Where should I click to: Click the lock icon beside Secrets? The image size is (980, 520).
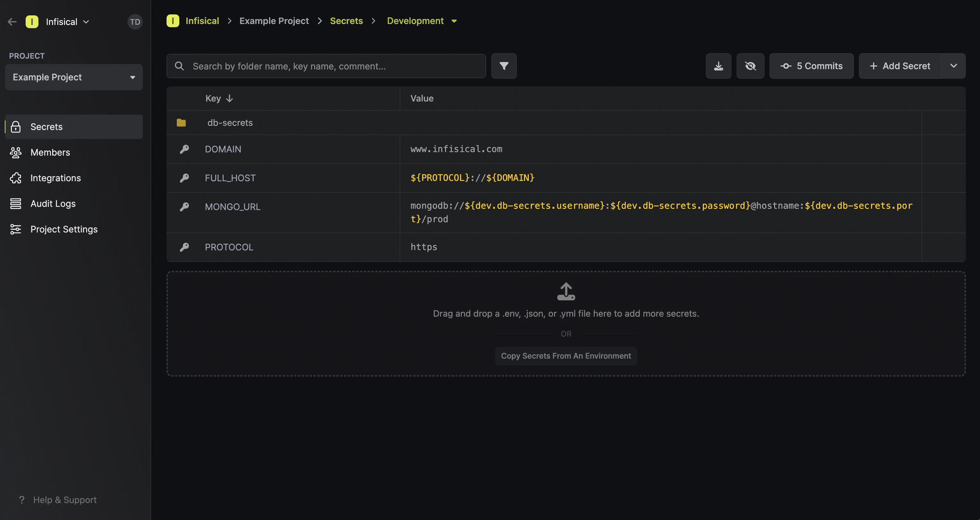[16, 127]
